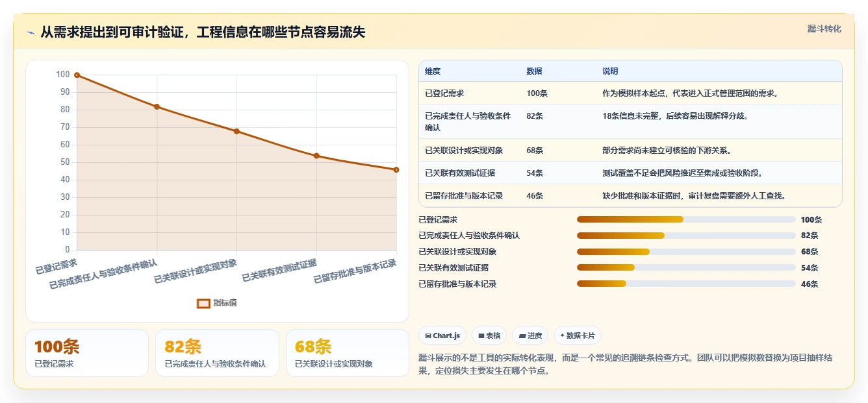Image resolution: width=868 pixels, height=403 pixels.
Task: Click chart data point at value 54
Action: coord(316,156)
